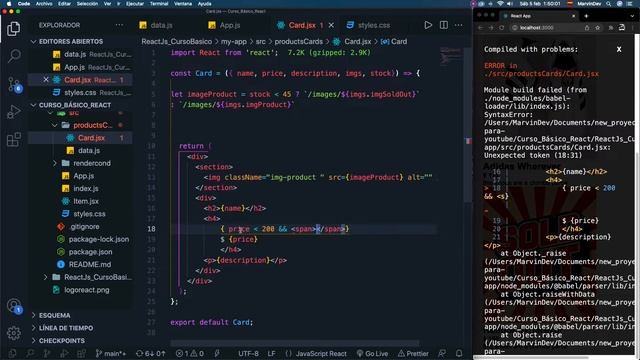
Task: Open the Selección menu
Action: click(x=87, y=3)
